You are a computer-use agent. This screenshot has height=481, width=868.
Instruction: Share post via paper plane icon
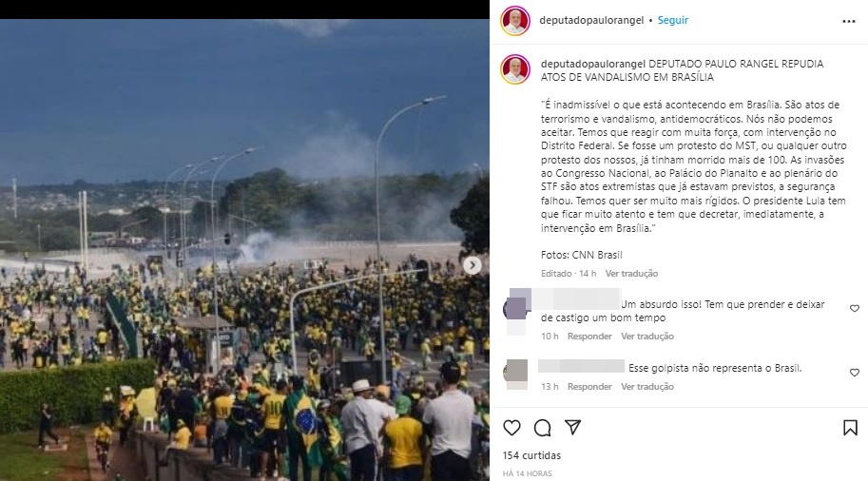pos(572,427)
